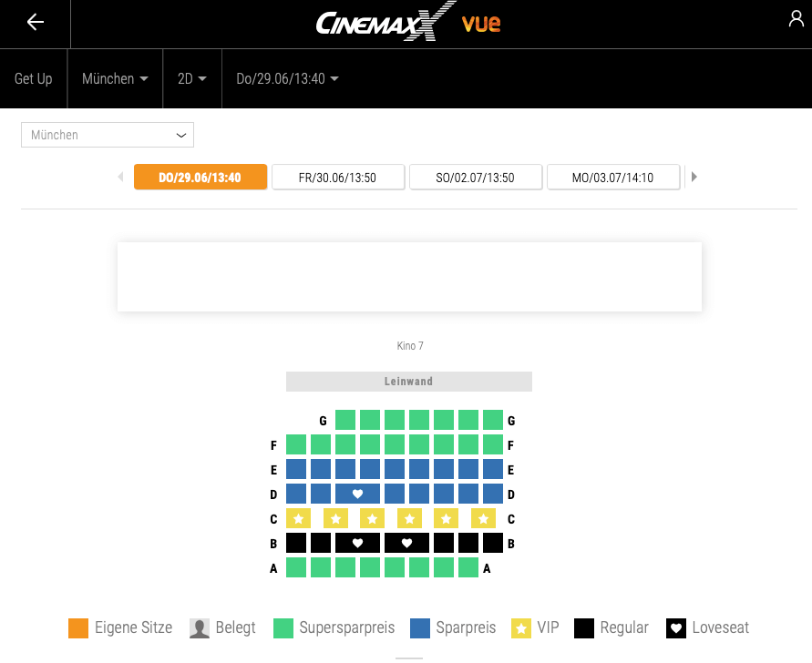The height and width of the screenshot is (663, 812).
Task: Switch to the FR/30.06/13:50 showtime
Action: pyautogui.click(x=337, y=178)
